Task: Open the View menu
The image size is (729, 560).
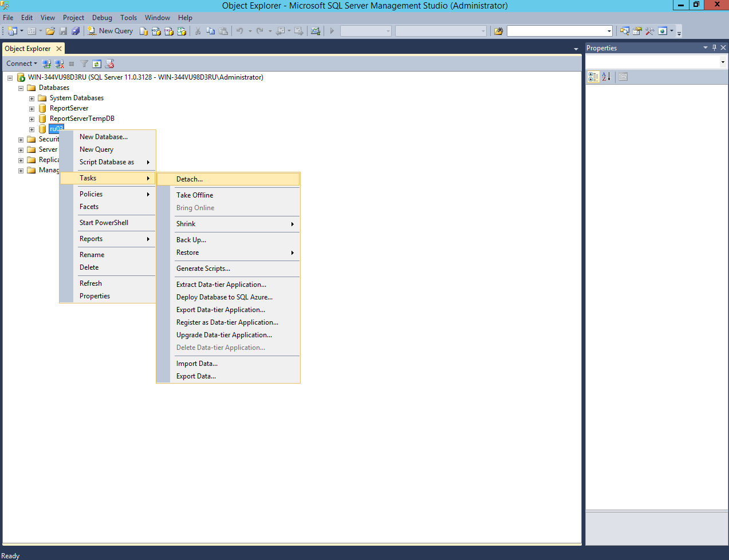Action: [x=48, y=18]
